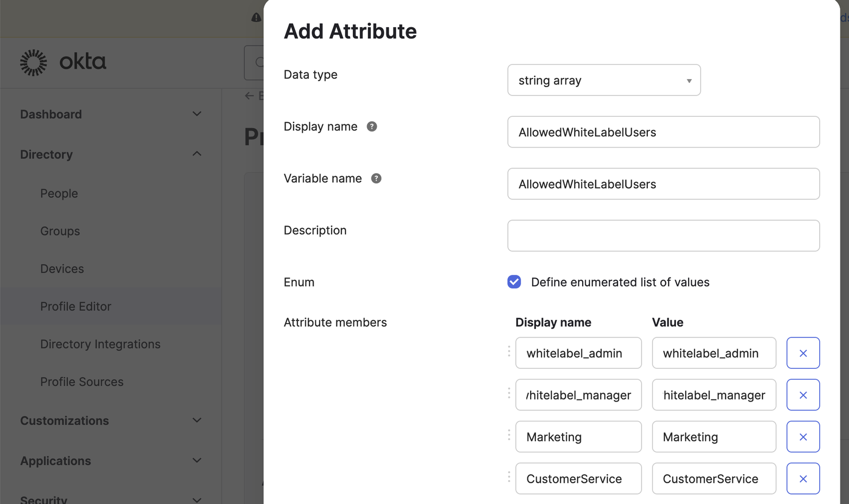Edit the CustomerService display name field

578,479
